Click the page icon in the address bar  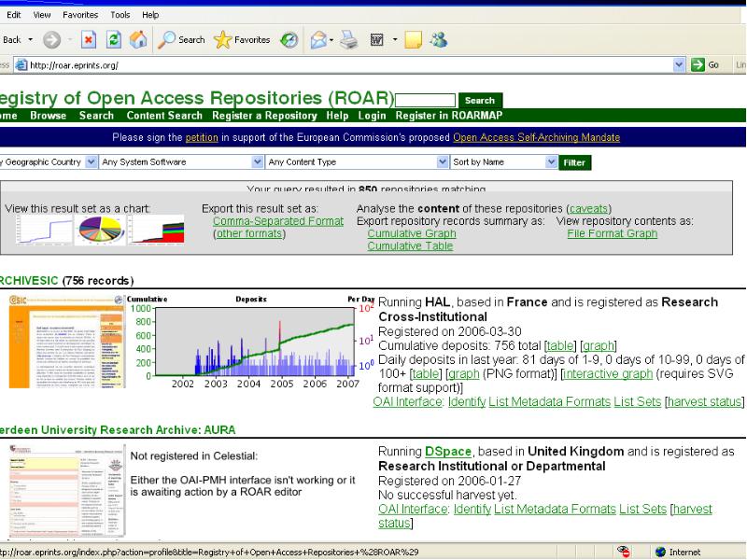(x=21, y=64)
